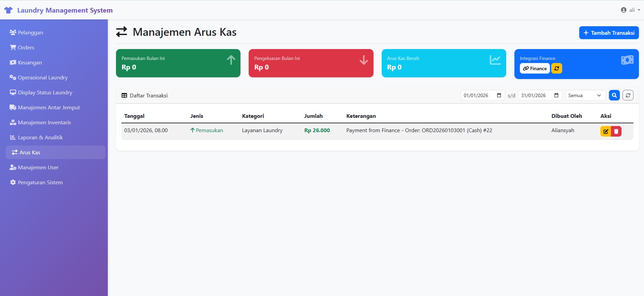Open Manajemen Antar Jemput in sidebar
This screenshot has width=644, height=296.
[49, 108]
